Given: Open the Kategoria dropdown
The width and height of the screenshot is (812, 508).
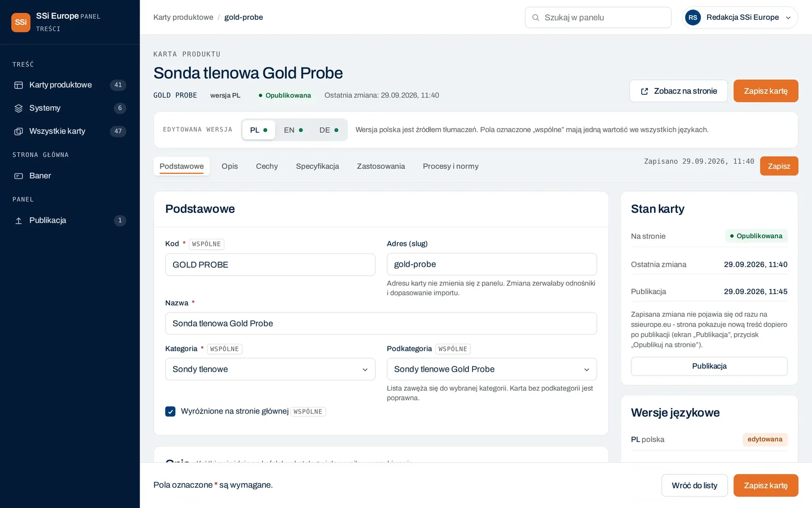Looking at the screenshot, I should [x=270, y=369].
